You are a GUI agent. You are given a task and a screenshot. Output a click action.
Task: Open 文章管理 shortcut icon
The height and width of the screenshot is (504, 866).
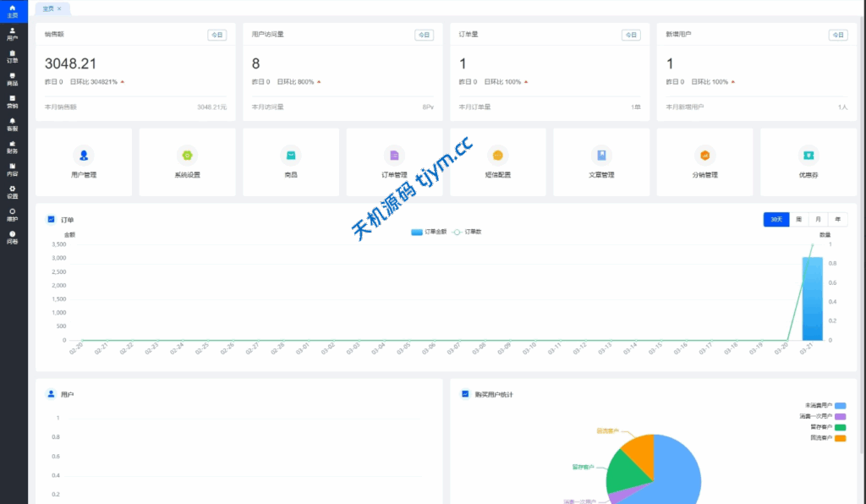coord(601,156)
